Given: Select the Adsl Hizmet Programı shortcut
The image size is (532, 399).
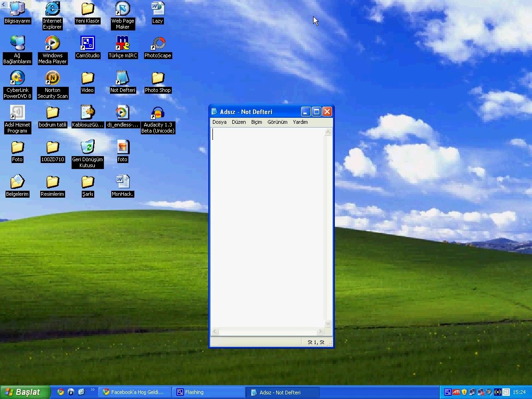Looking at the screenshot, I should (x=17, y=119).
